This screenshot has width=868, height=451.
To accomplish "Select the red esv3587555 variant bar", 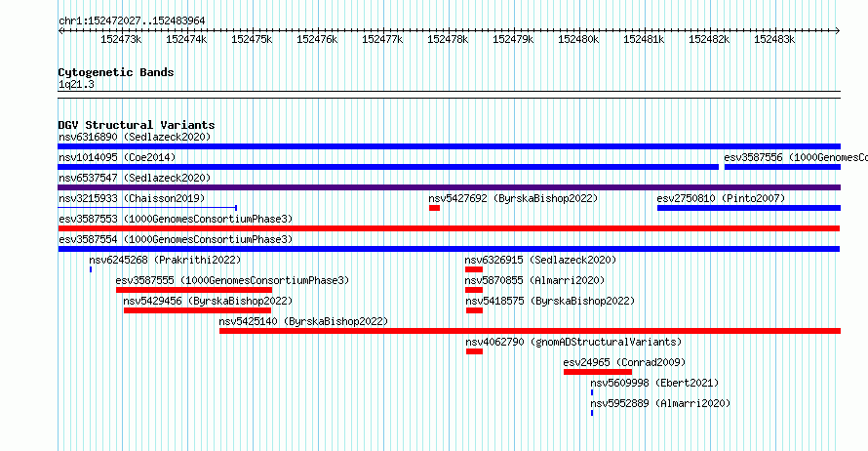I will click(x=194, y=290).
